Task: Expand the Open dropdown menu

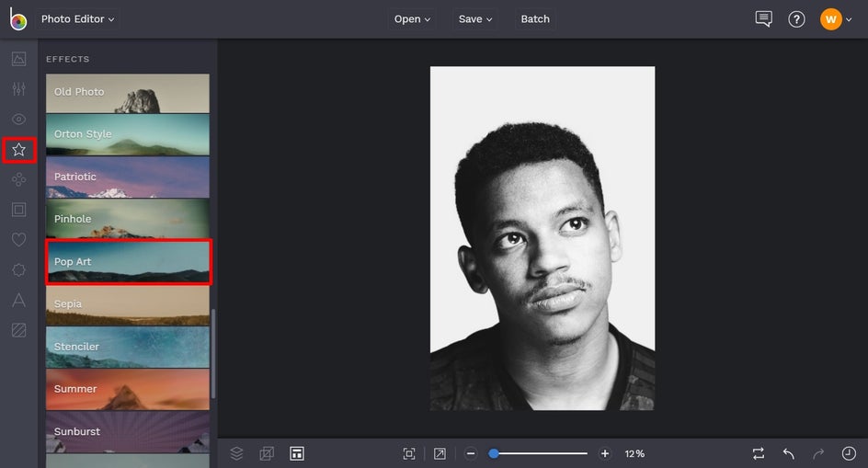Action: tap(413, 19)
